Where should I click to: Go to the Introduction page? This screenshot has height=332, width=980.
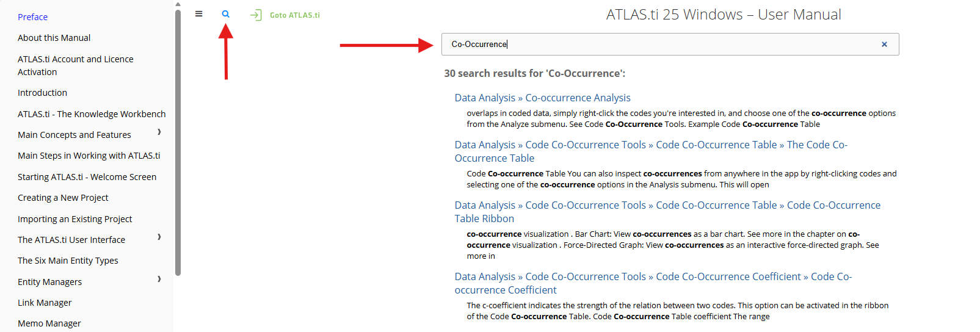click(x=42, y=93)
